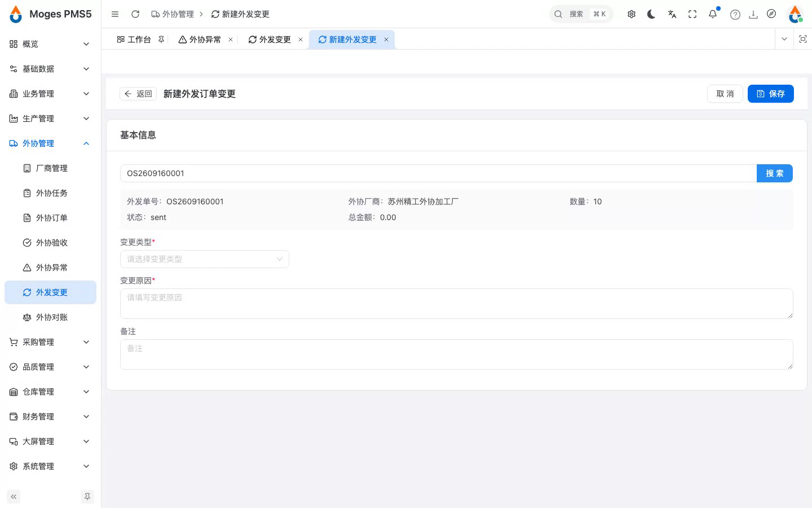Open 厂商管理 in sidebar
812x508 pixels.
[50, 168]
